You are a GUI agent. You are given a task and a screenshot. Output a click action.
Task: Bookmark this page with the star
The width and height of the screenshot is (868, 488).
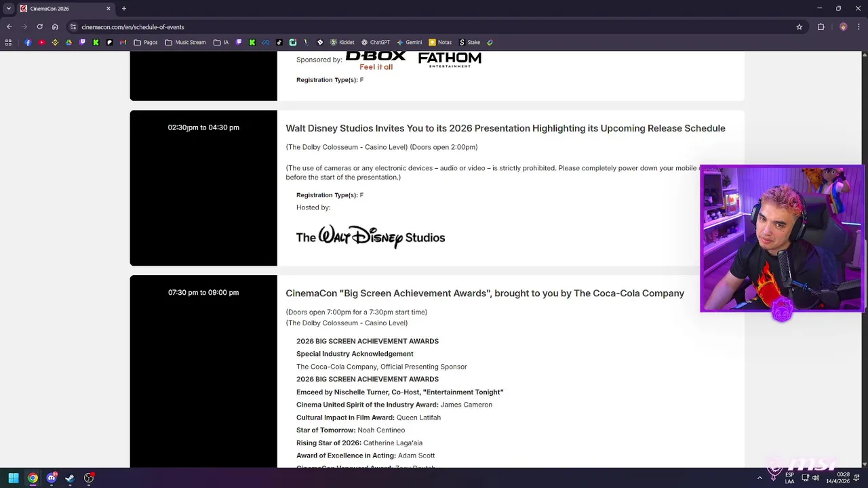tap(800, 27)
